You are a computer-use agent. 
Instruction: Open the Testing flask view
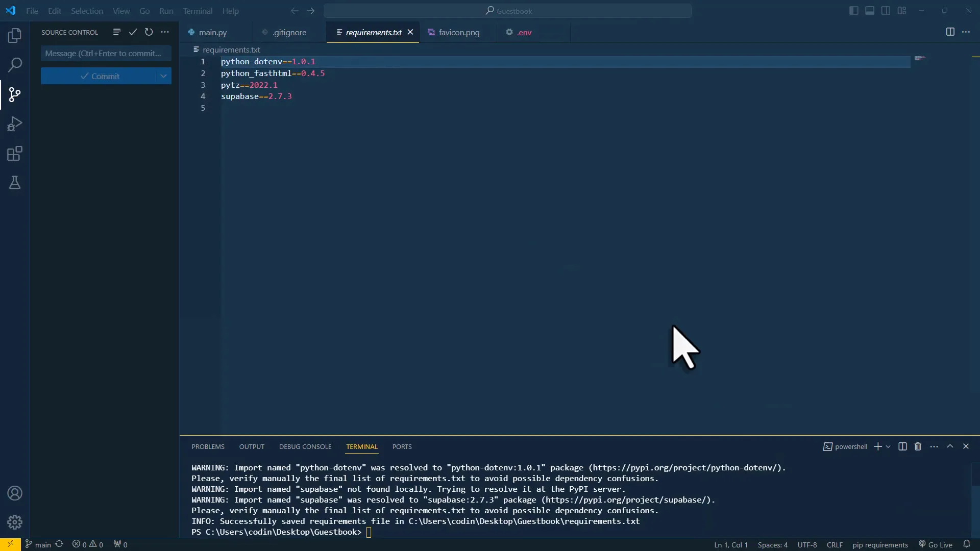point(15,183)
